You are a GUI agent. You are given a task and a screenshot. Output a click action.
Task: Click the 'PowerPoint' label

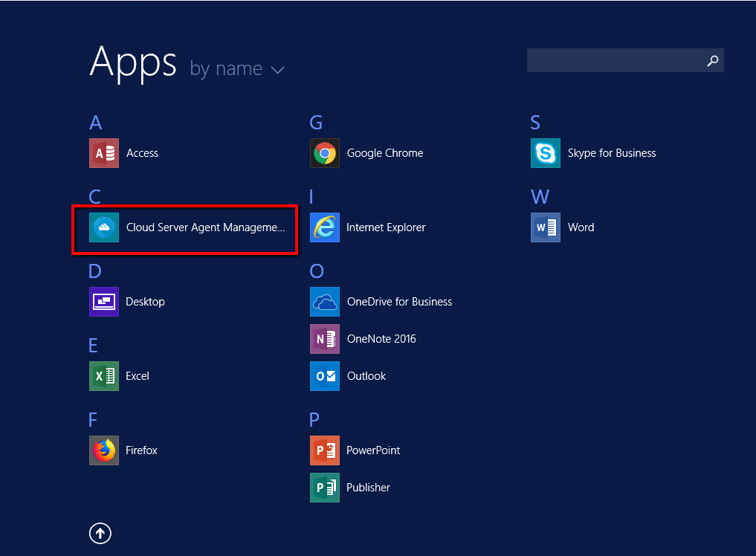point(373,450)
